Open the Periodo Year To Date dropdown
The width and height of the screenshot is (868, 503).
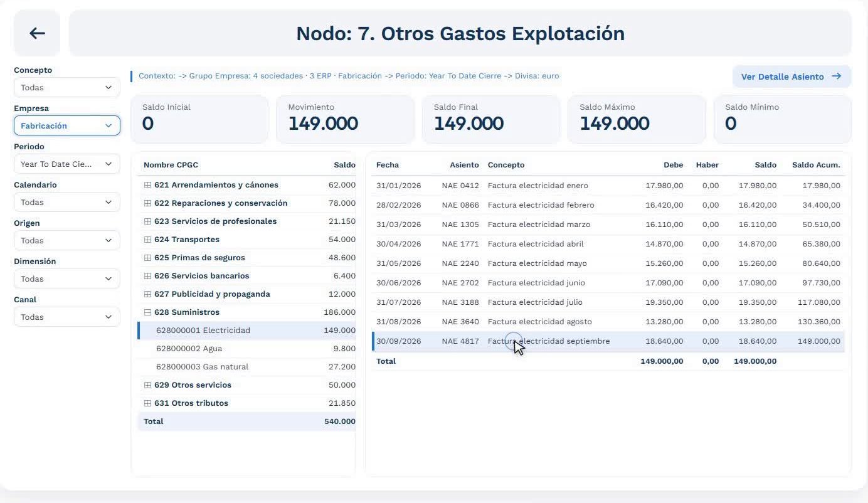tap(66, 164)
